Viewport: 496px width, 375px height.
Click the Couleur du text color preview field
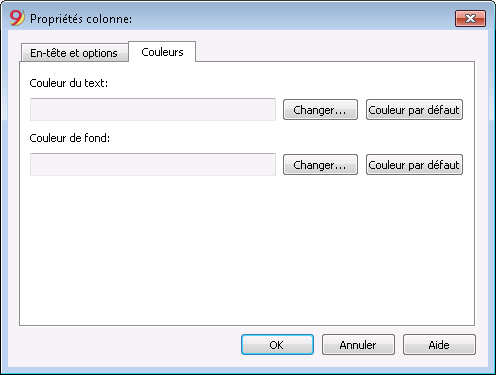pyautogui.click(x=153, y=109)
